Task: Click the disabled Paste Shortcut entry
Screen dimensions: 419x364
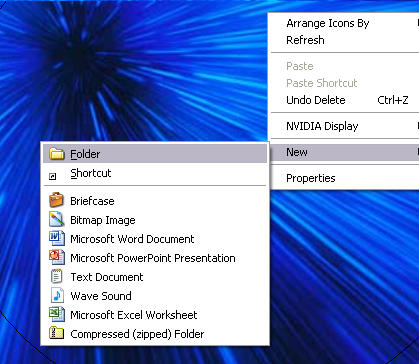Action: pyautogui.click(x=345, y=83)
